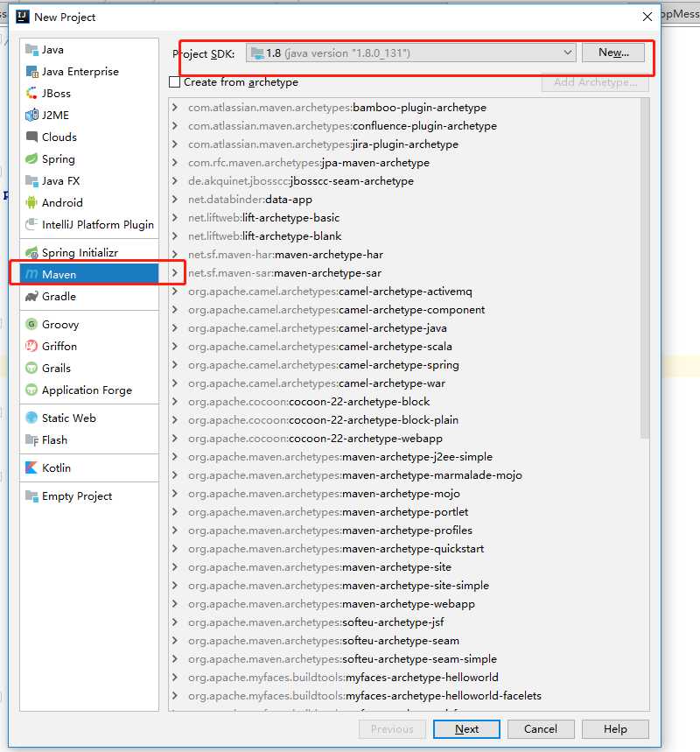
Task: Select the Android robot icon
Action: 31,202
